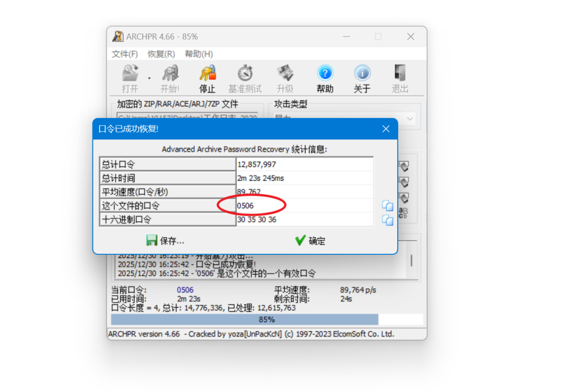This screenshot has width=575, height=392.
Task: Click the 总计口令 row label
Action: pos(168,164)
